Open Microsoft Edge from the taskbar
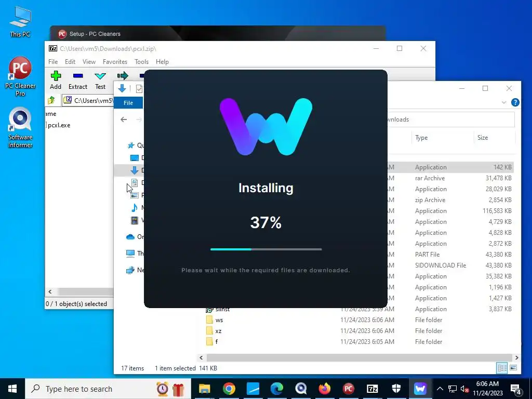Viewport: 532px width, 399px height. (x=277, y=389)
